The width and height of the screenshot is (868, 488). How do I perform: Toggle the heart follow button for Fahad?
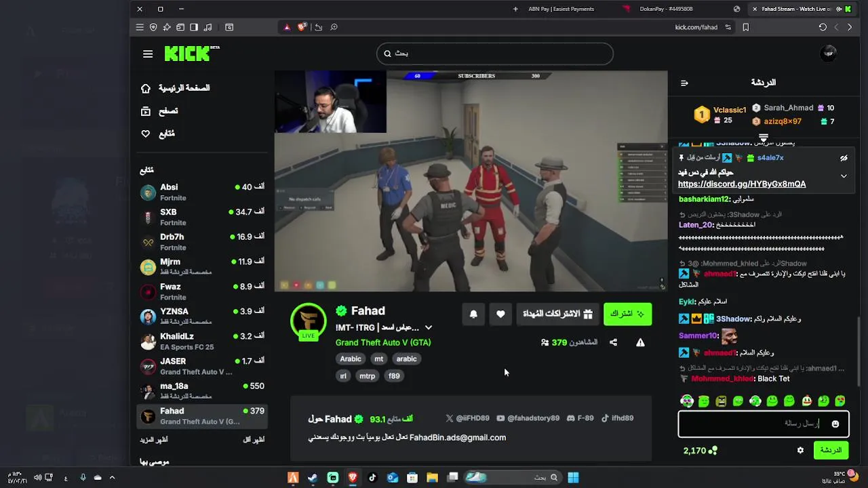point(500,314)
